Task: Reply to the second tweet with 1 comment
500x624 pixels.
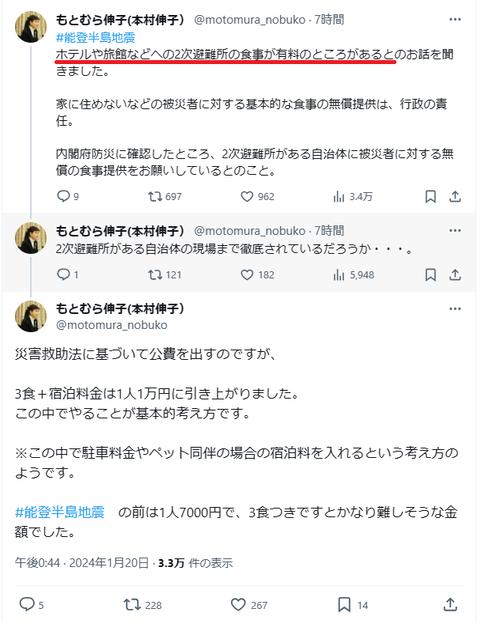Action: point(68,275)
